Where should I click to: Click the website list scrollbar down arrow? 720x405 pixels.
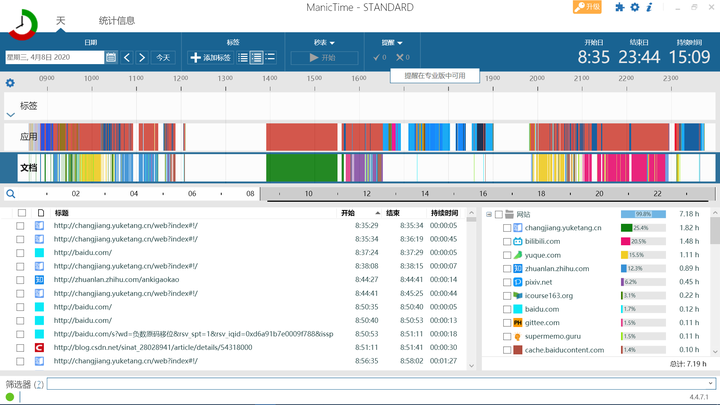tap(715, 352)
